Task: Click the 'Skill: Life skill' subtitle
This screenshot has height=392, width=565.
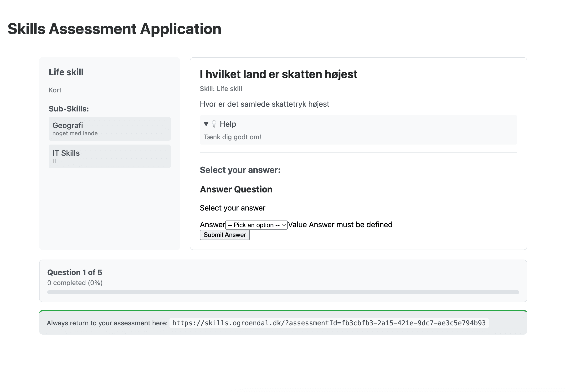Action: (x=221, y=89)
